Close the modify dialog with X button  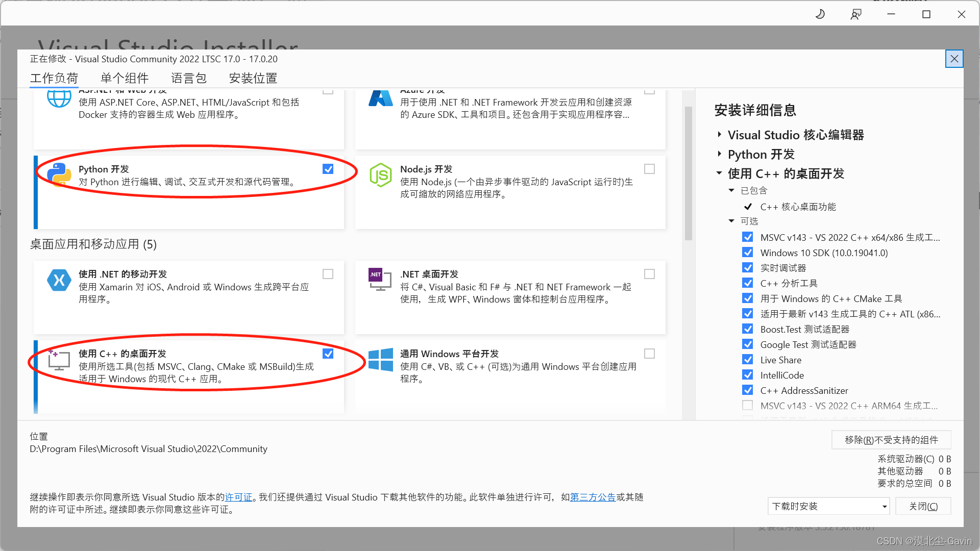(x=954, y=59)
